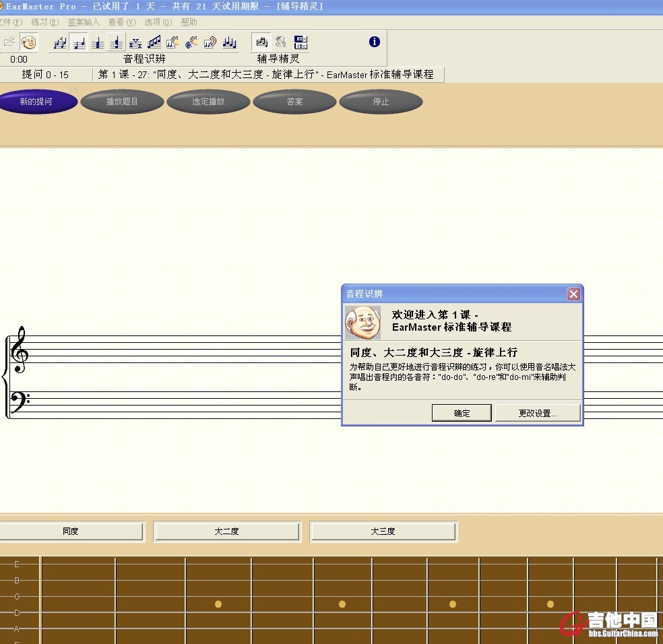Select the rhythm imitation clapping icon
The width and height of the screenshot is (663, 644).
[x=191, y=42]
